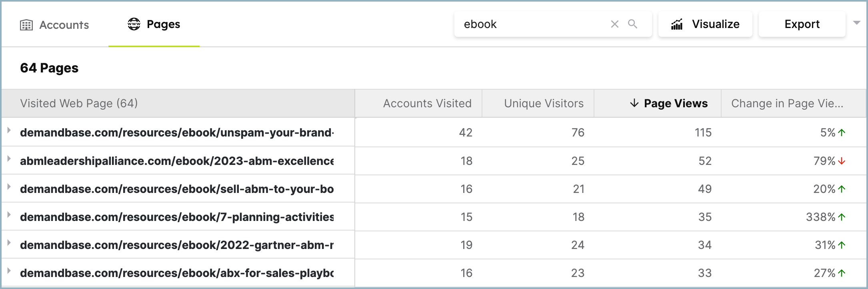Open the 7-planning-activities ebook page
Viewport: 868px width, 289px height.
177,217
